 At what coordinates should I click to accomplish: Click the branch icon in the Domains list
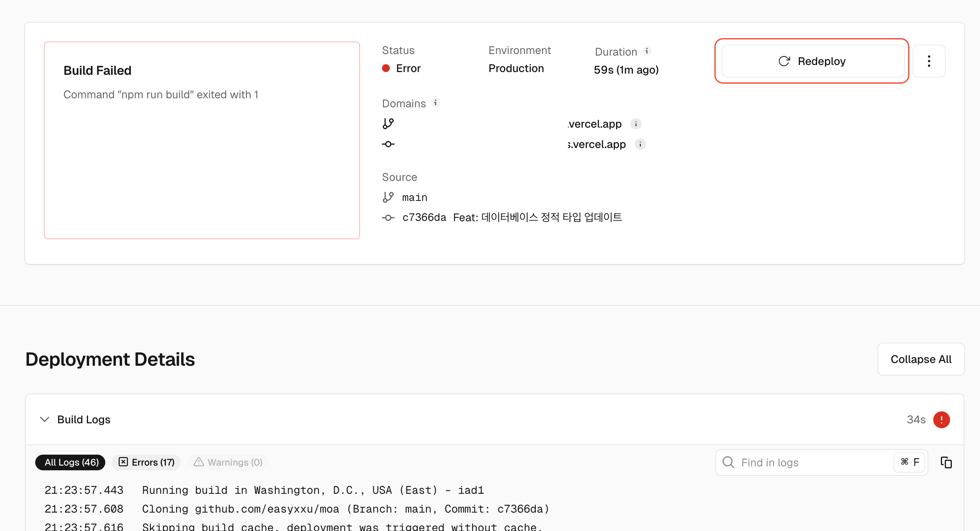point(388,124)
